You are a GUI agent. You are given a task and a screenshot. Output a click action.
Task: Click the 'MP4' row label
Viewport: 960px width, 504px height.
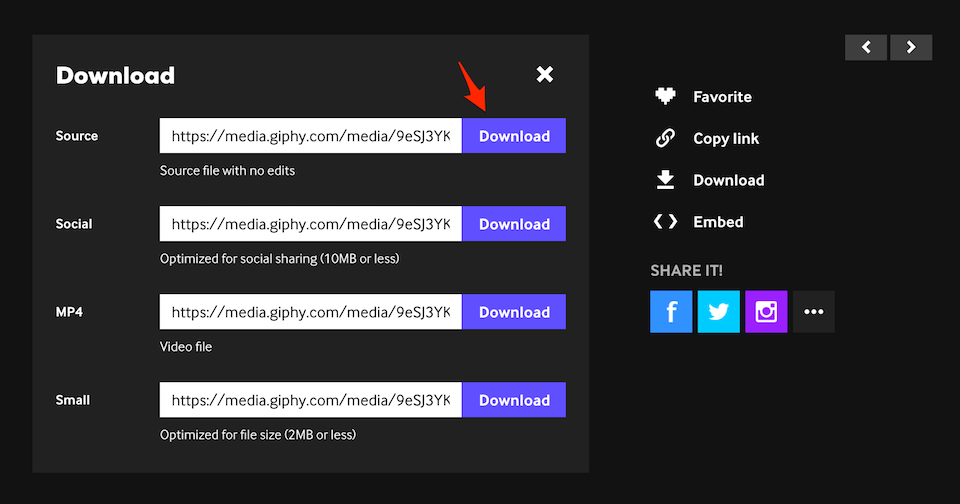pyautogui.click(x=69, y=312)
